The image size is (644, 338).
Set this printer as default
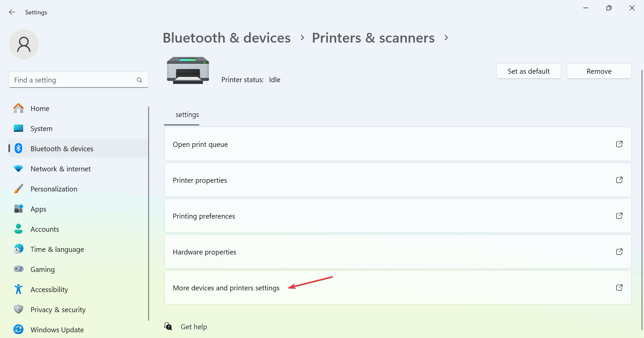pos(529,71)
